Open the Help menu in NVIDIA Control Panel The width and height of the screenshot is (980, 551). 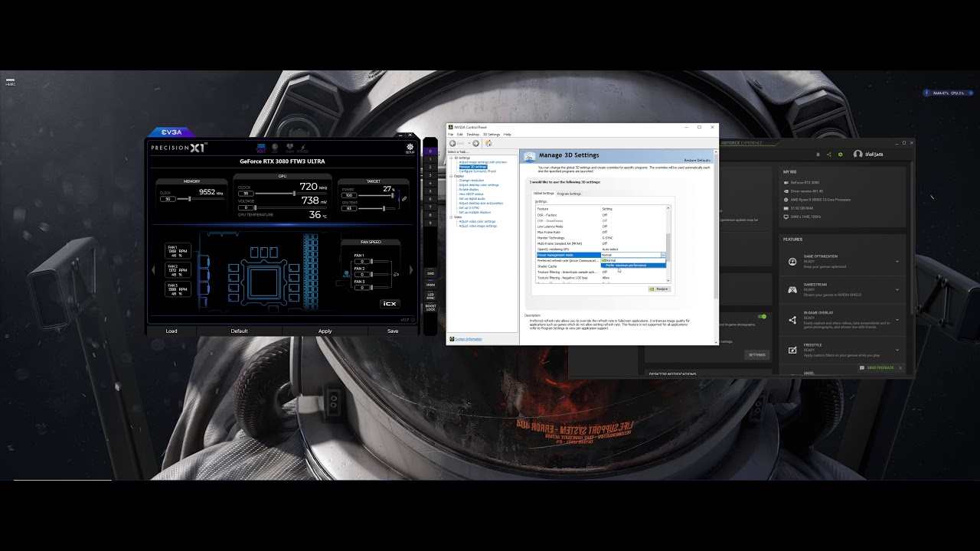coord(508,135)
